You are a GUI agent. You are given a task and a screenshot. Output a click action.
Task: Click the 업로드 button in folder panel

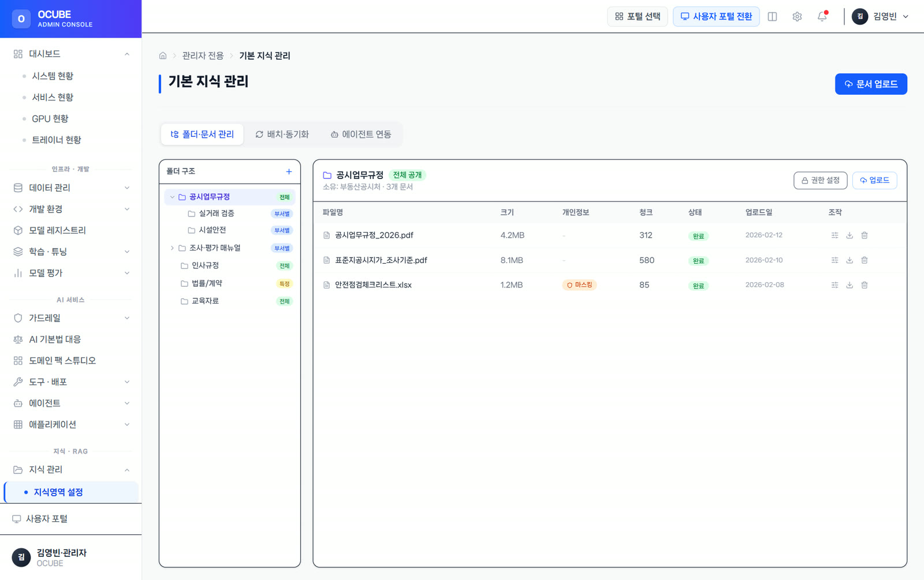coord(874,181)
